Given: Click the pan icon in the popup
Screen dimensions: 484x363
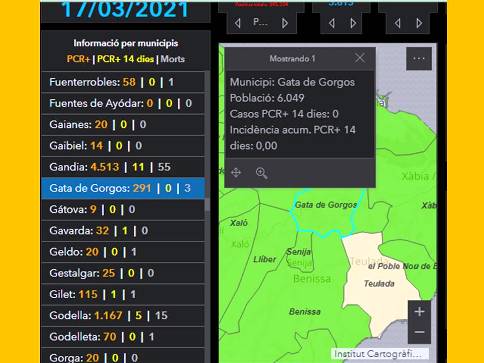Looking at the screenshot, I should (x=236, y=173).
